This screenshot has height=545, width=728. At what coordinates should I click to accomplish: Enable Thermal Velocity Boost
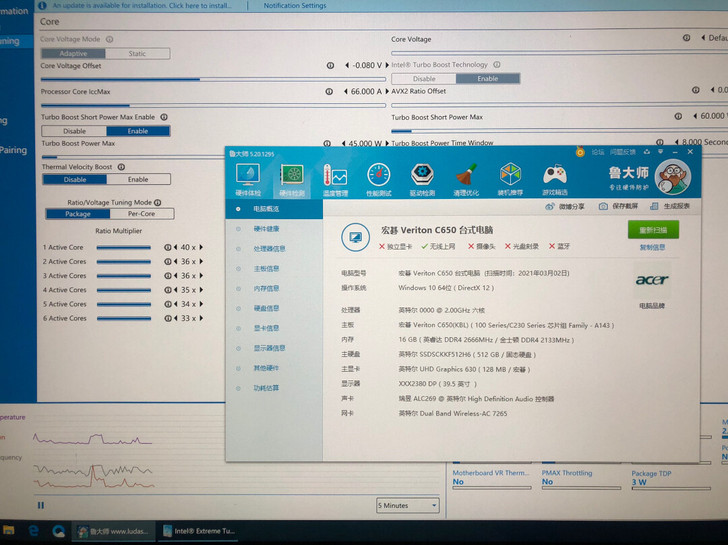coord(138,179)
